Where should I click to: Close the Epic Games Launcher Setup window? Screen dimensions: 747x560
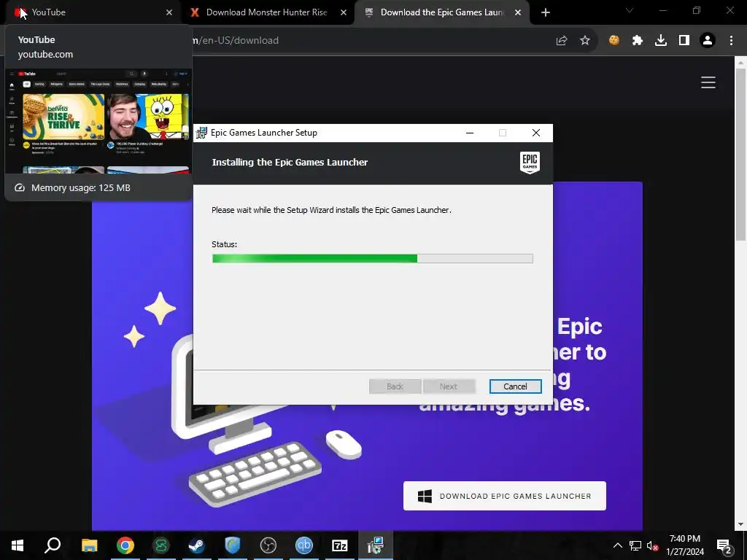(x=536, y=133)
